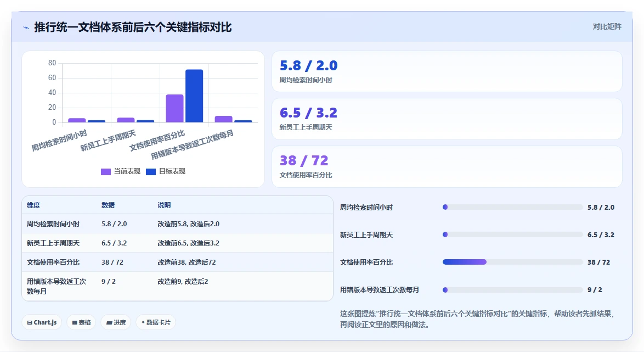This screenshot has height=352, width=644.
Task: Select table cell 用错版本导致返工次数每月
Action: [57, 286]
